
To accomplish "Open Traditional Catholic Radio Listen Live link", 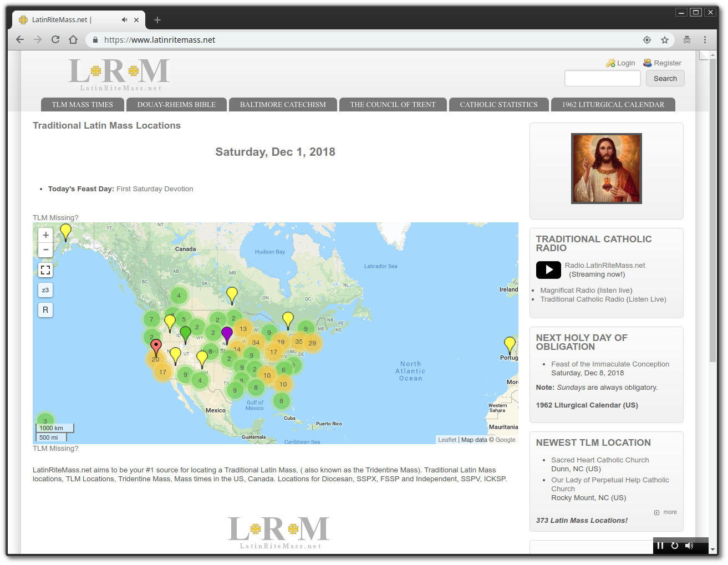I will coord(603,299).
